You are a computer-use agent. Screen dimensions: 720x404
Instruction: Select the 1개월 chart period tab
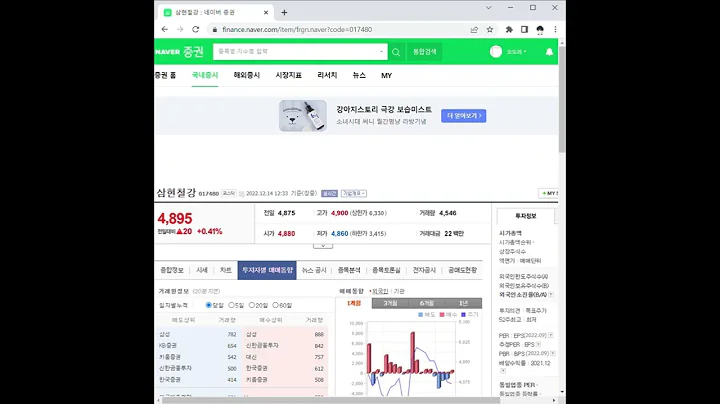tap(354, 303)
